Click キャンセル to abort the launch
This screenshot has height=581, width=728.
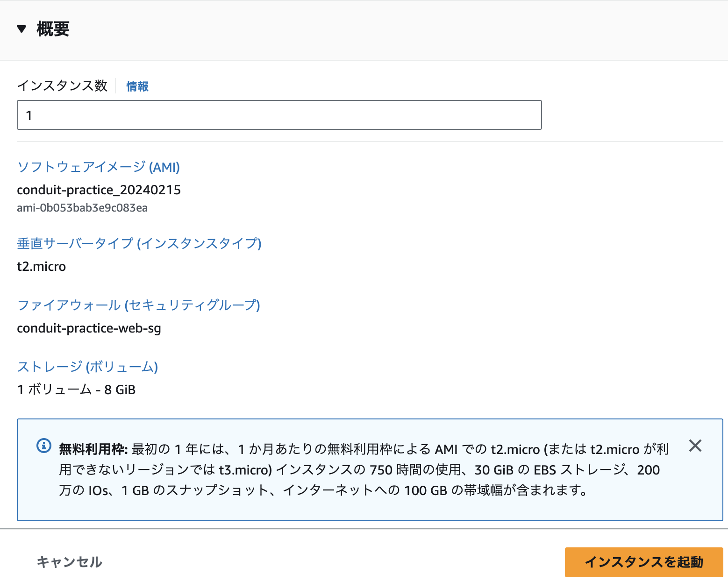click(69, 562)
